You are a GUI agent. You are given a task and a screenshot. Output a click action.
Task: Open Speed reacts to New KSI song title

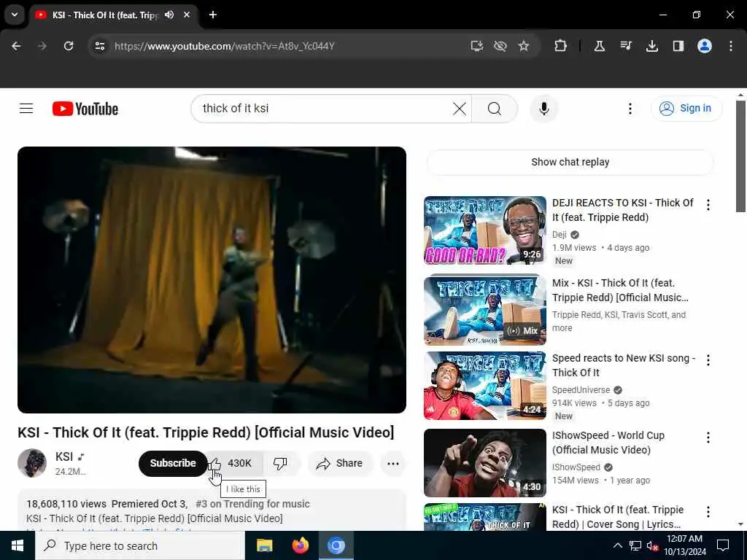624,365
